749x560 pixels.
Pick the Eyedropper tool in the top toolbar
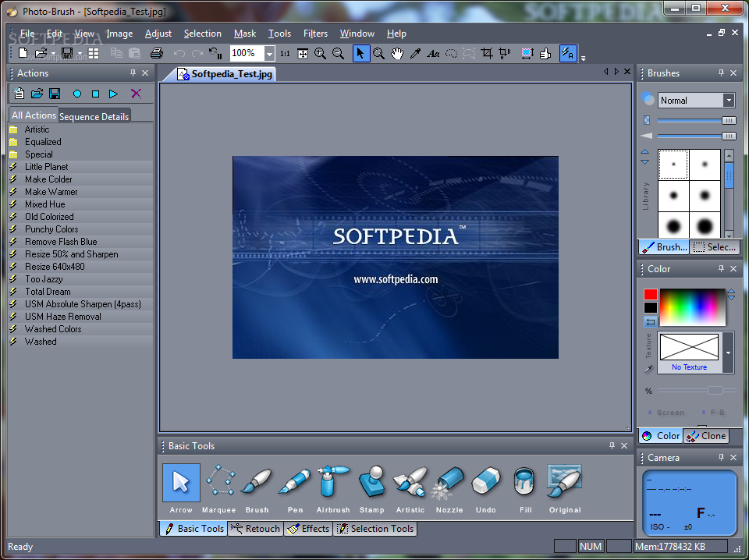(x=415, y=54)
